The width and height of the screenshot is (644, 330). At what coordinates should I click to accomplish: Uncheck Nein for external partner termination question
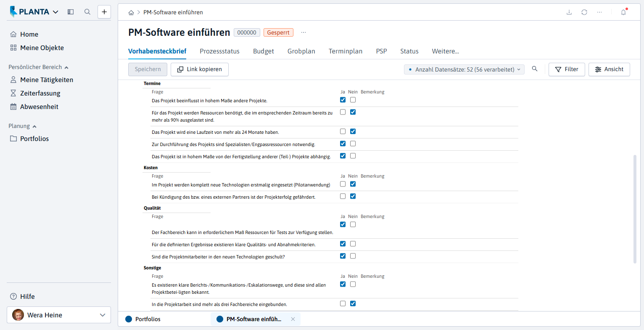tap(353, 196)
